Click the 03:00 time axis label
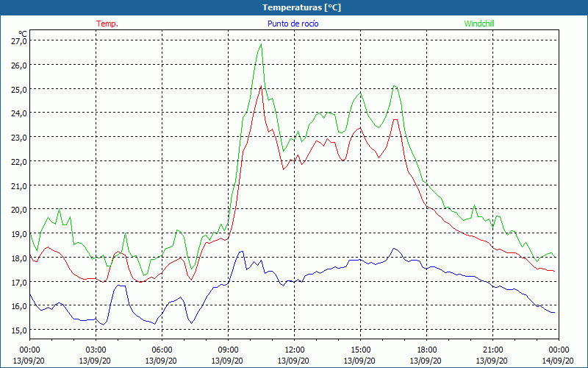 96,350
